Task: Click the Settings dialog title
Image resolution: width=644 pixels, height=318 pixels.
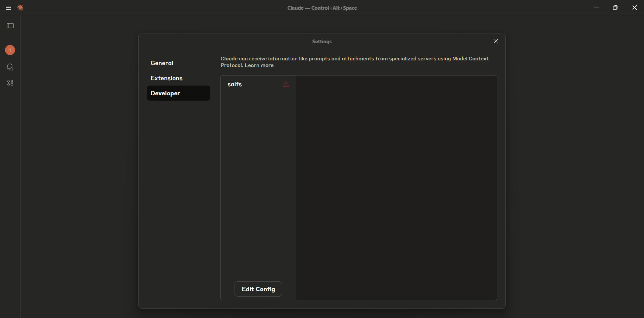Action: 322,42
